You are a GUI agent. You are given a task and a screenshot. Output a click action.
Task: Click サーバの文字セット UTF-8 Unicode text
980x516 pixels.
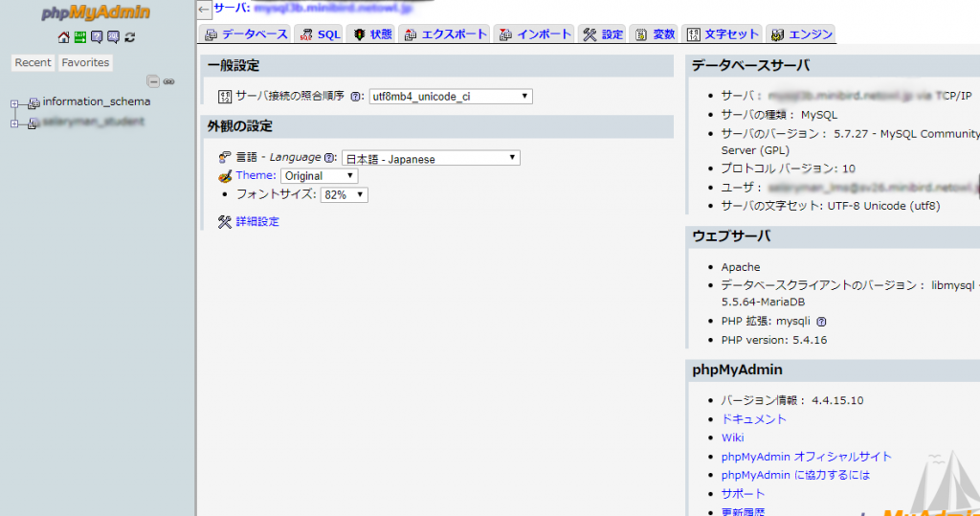click(831, 206)
